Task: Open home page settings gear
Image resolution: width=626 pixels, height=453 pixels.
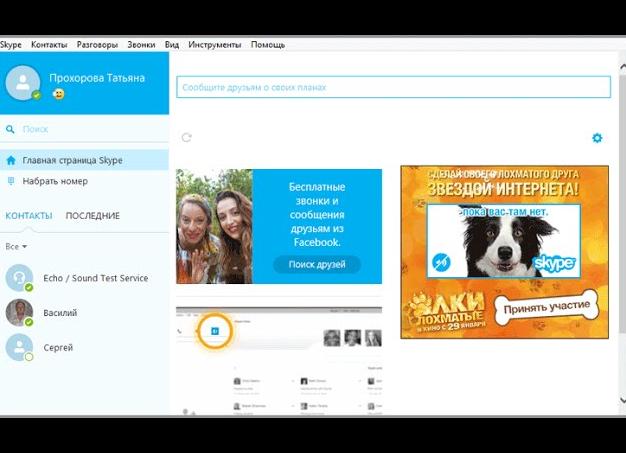Action: pyautogui.click(x=597, y=138)
